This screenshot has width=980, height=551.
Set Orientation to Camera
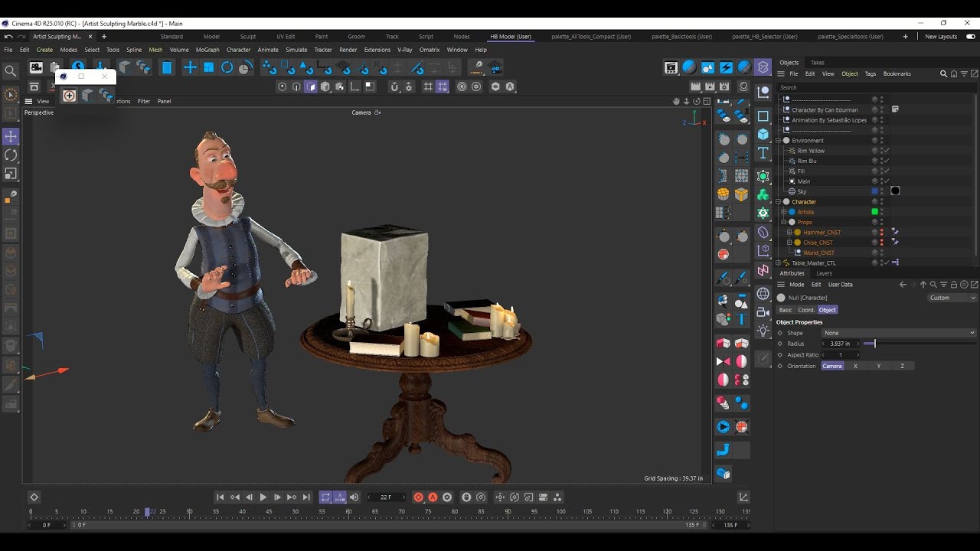(832, 367)
